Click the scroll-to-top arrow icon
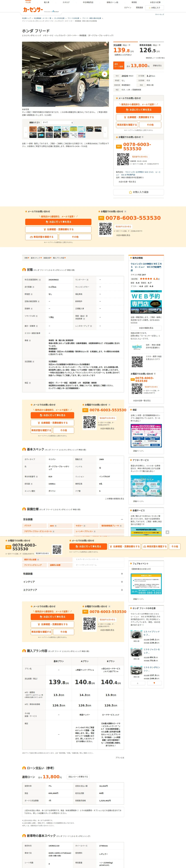Viewport: 186px width, 868px height. pyautogui.click(x=167, y=532)
